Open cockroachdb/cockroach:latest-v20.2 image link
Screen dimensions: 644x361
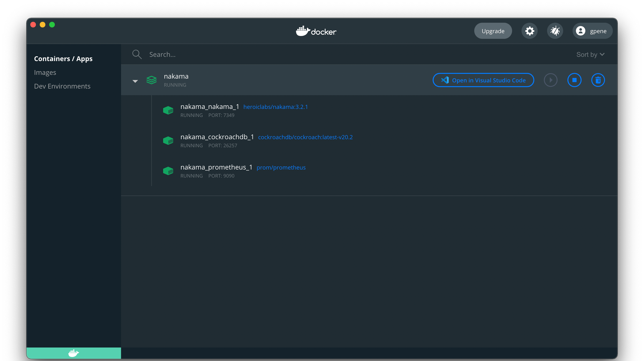pyautogui.click(x=305, y=137)
